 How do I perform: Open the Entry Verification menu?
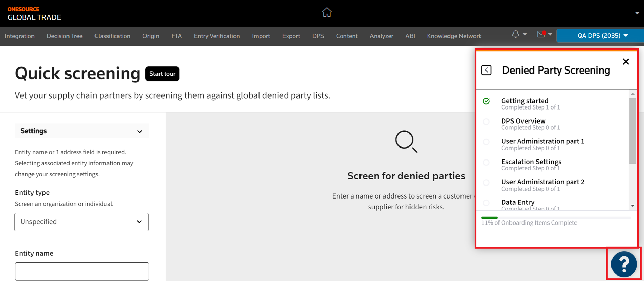tap(217, 36)
